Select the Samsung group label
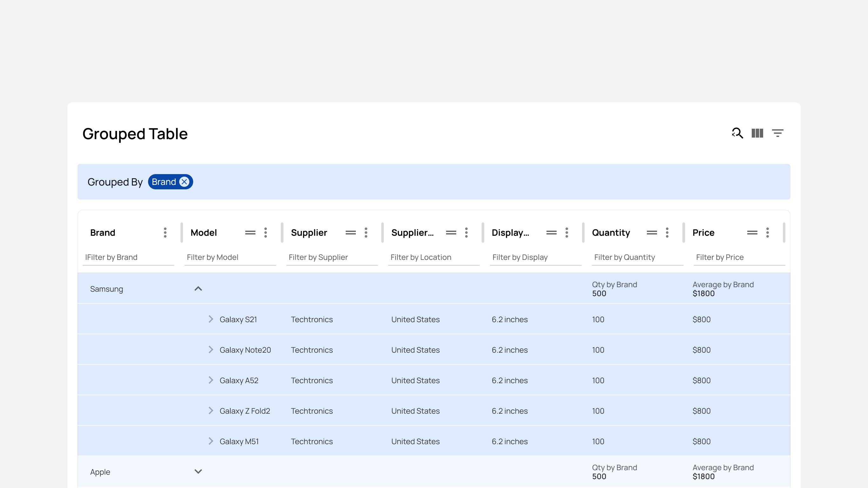 tap(106, 289)
